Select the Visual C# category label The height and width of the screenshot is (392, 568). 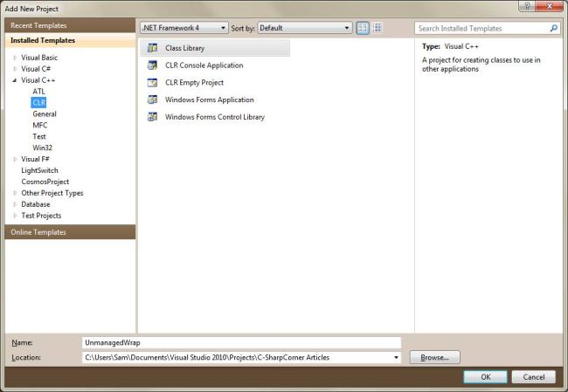[x=36, y=69]
